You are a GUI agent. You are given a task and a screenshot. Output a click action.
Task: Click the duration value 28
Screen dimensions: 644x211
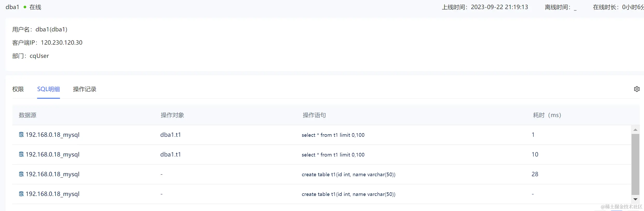tap(535, 174)
